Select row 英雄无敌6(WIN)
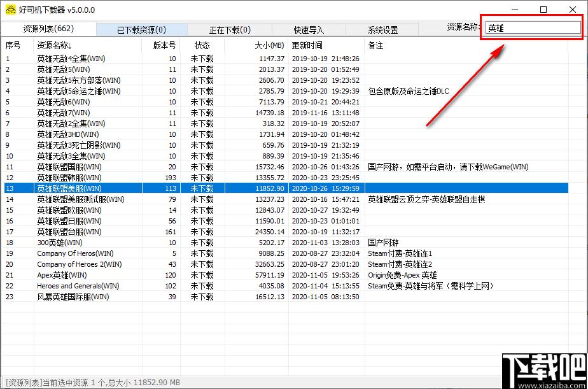The image size is (588, 389). [286, 102]
